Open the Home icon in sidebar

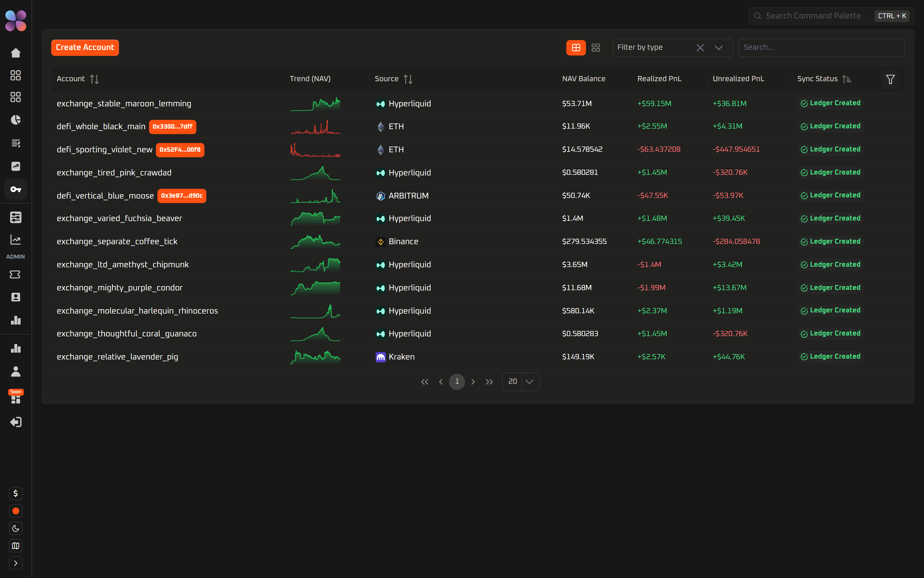(16, 53)
